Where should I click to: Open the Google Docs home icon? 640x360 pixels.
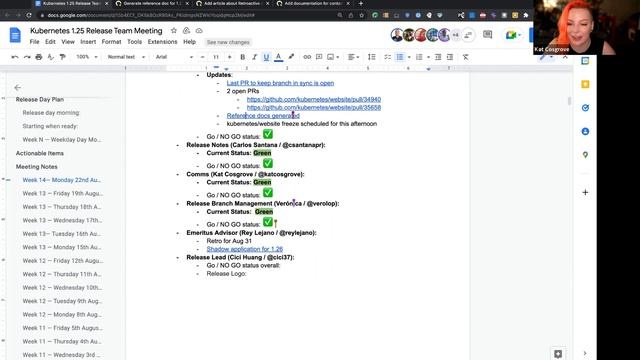[15, 35]
